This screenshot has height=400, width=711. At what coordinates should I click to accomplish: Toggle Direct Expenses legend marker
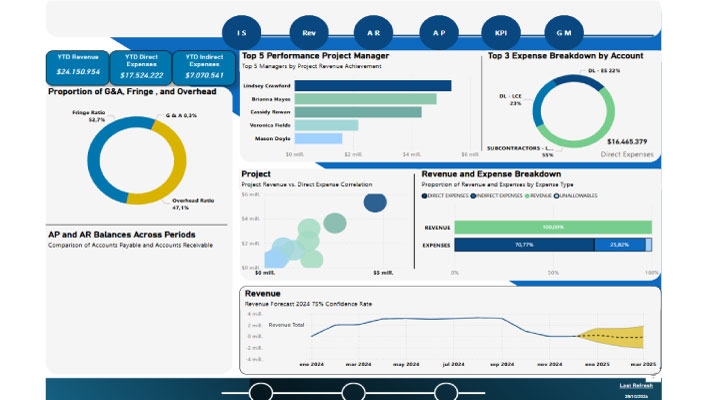tap(425, 197)
